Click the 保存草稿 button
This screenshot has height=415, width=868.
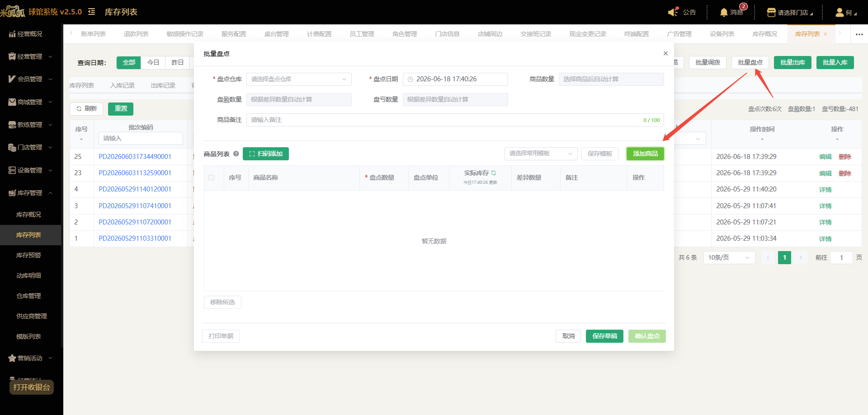coord(604,336)
